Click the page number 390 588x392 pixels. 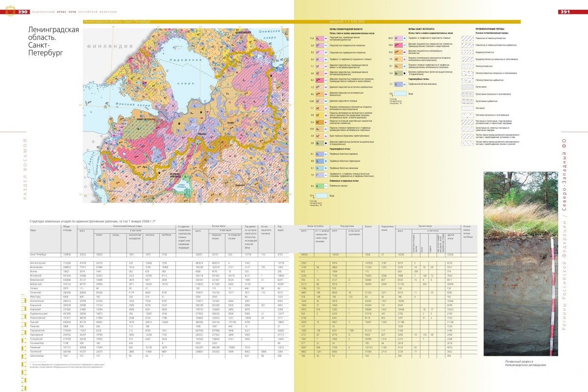point(23,12)
